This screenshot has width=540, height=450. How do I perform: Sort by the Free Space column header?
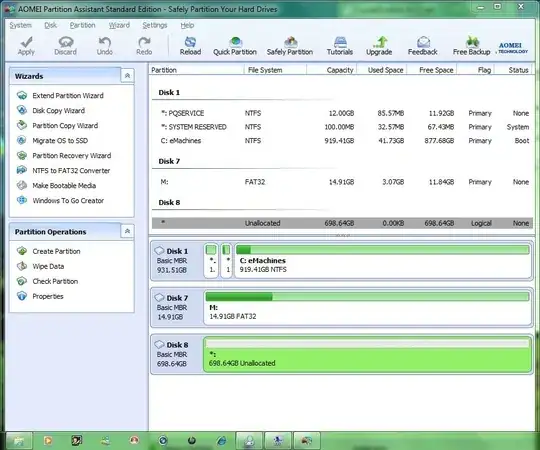click(432, 70)
